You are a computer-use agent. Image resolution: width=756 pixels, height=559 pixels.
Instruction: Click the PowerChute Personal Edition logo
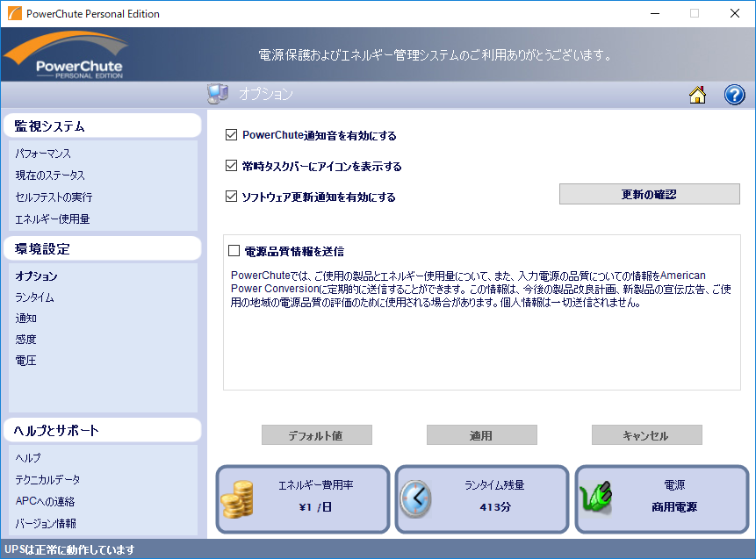[x=68, y=55]
